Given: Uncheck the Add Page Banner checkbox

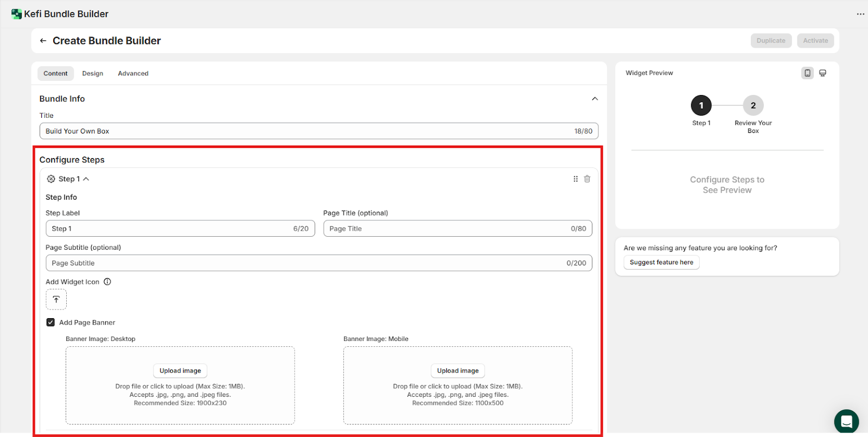Looking at the screenshot, I should click(x=50, y=322).
